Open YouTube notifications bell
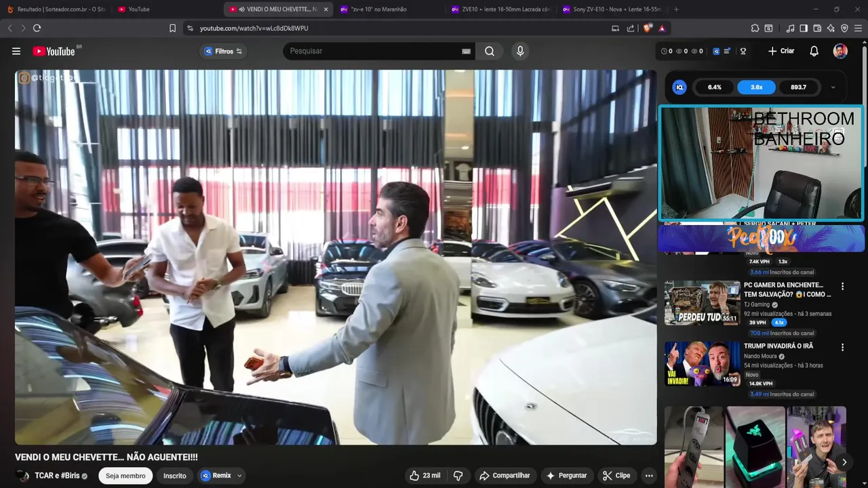This screenshot has width=868, height=488. (x=814, y=51)
